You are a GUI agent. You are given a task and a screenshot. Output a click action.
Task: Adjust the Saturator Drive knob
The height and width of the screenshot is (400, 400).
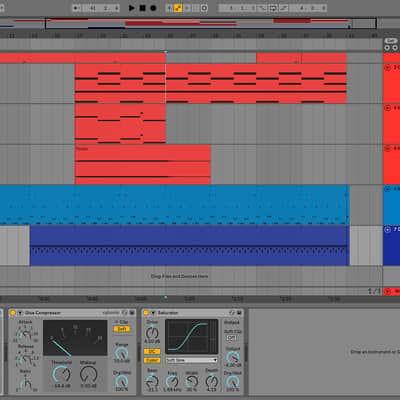(152, 333)
